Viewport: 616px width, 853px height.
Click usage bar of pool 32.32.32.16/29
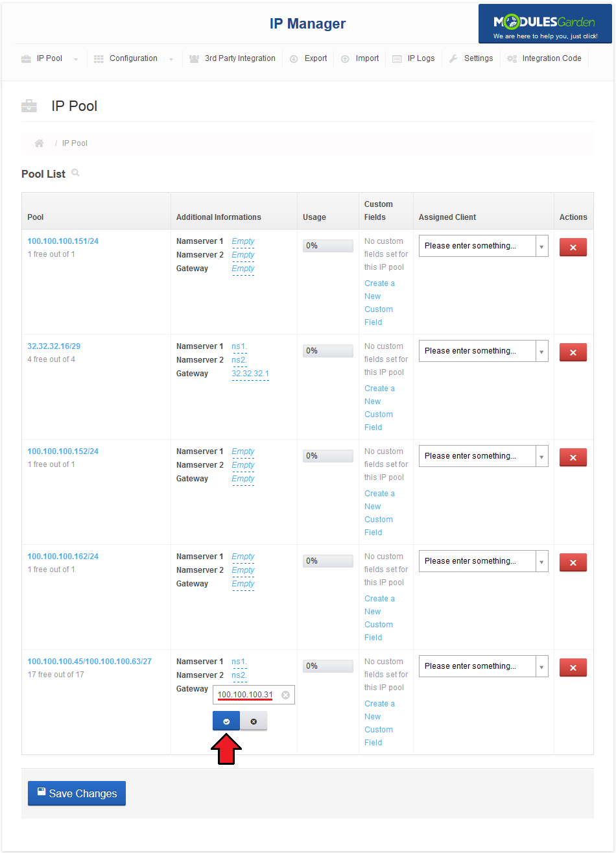pyautogui.click(x=328, y=351)
